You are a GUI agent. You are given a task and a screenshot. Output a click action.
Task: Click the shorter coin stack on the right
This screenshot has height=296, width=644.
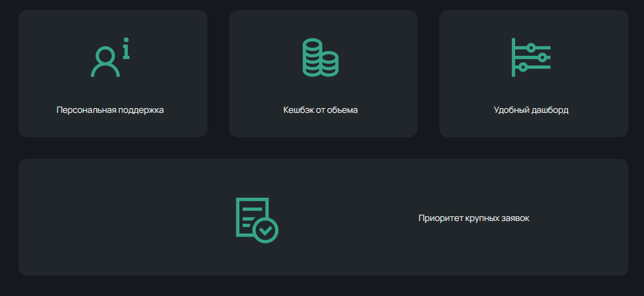pos(329,65)
